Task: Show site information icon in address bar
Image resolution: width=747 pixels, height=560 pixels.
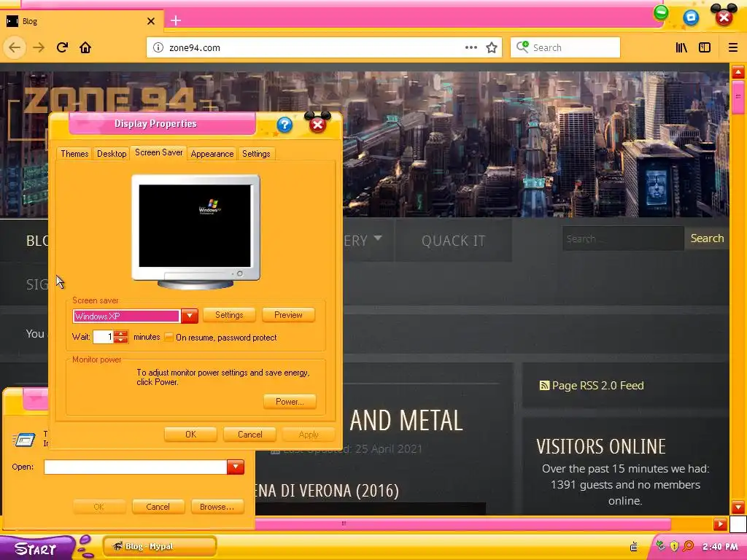Action: [x=158, y=47]
